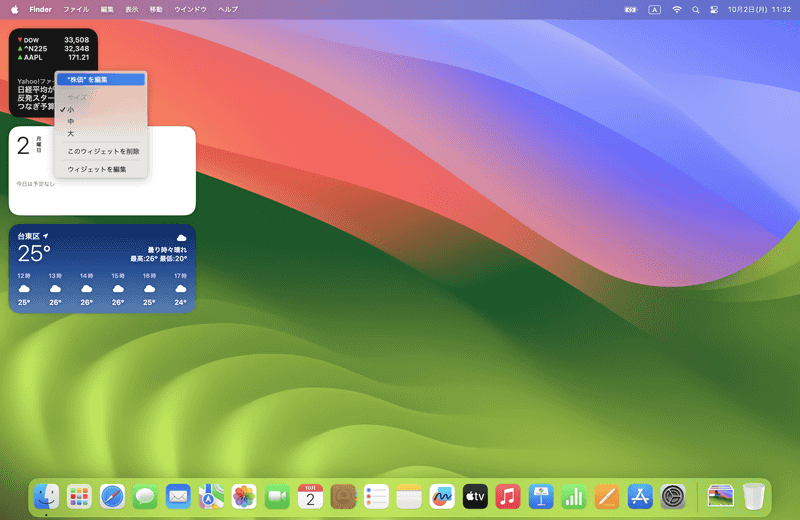800x520 pixels.
Task: Open Pages from the Dock
Action: pos(607,497)
